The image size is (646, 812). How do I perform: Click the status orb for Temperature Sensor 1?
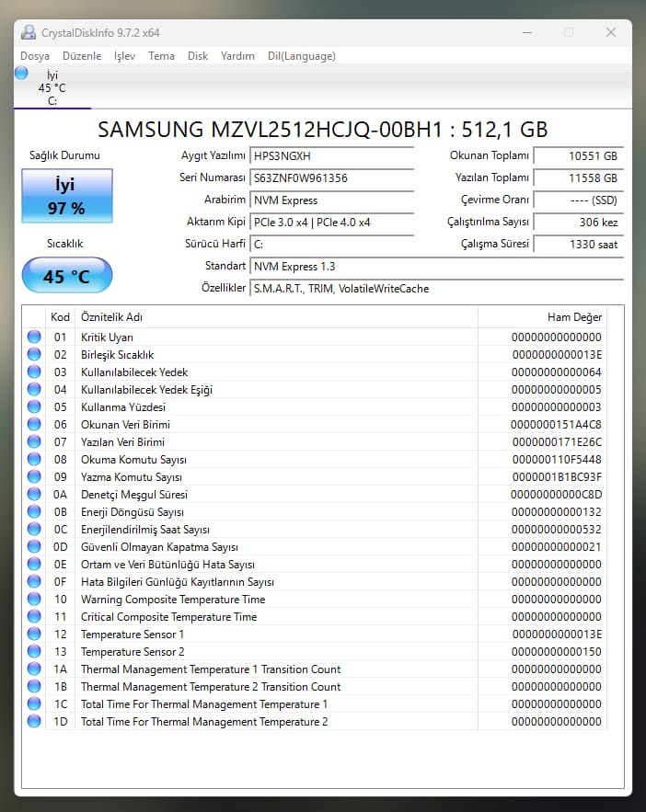[34, 635]
